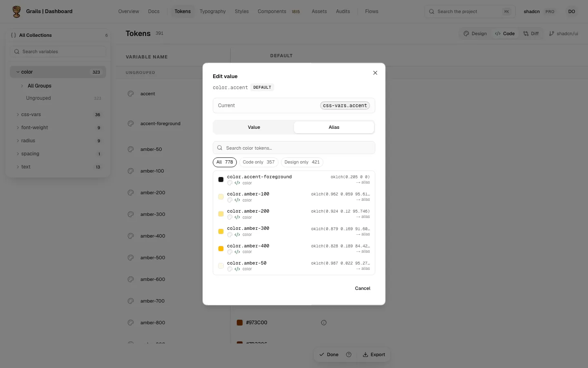Click the palette icon beside accent-foreground row

131,123
